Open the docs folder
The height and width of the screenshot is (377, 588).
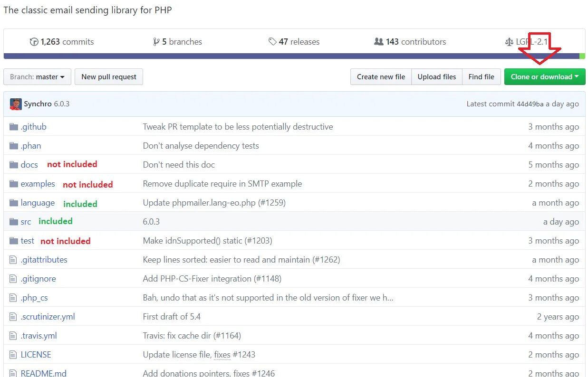(29, 165)
